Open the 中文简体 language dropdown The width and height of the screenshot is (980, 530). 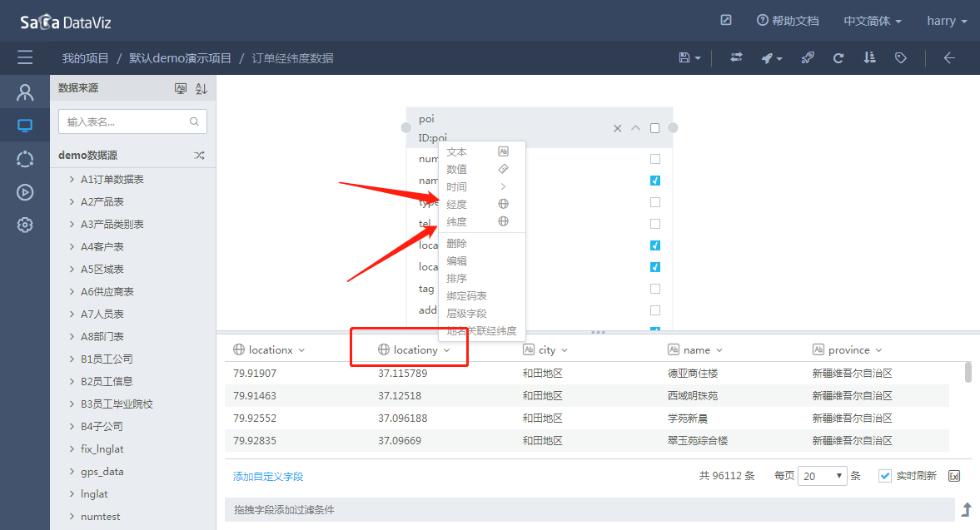pos(872,21)
